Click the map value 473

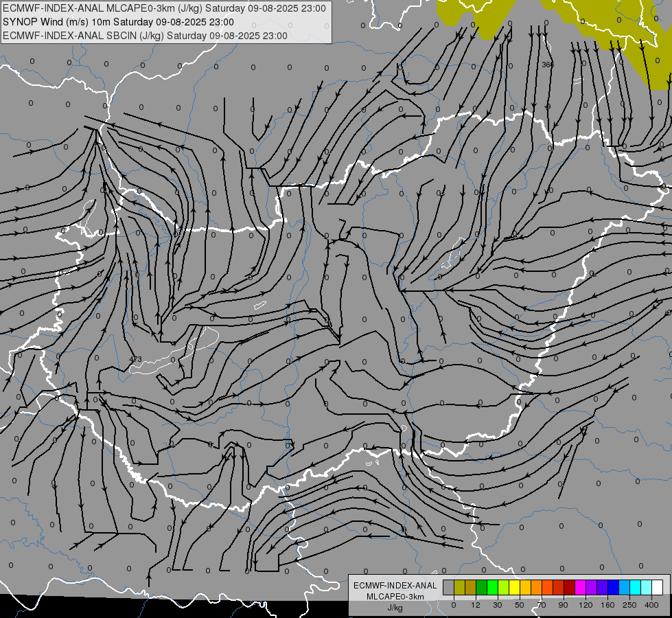[135, 359]
